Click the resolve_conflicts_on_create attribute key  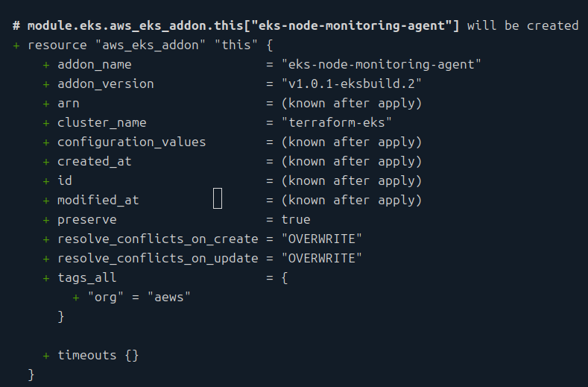(x=157, y=239)
